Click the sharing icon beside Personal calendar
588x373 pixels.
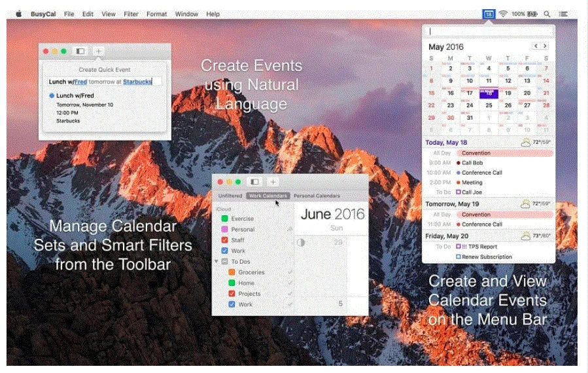click(x=290, y=229)
